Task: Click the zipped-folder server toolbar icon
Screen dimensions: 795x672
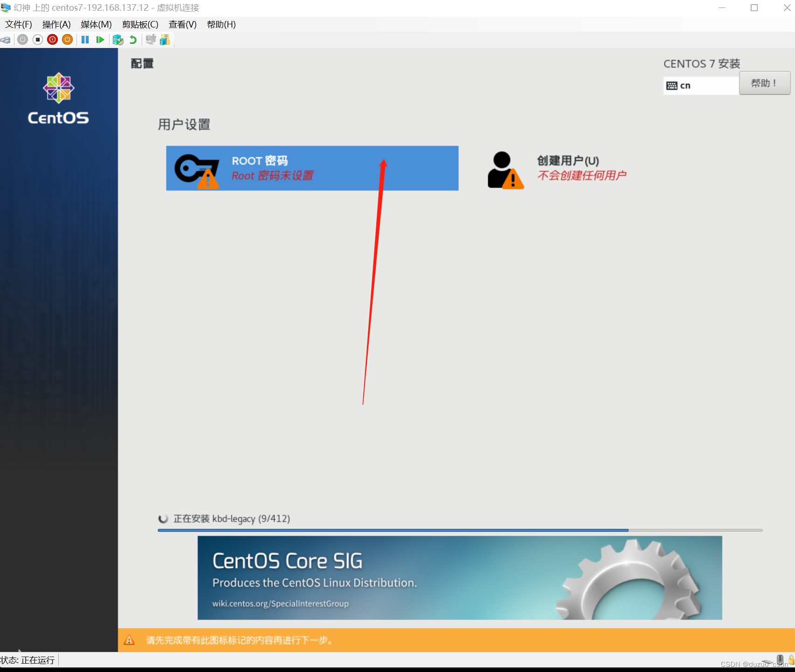Action: pos(165,40)
